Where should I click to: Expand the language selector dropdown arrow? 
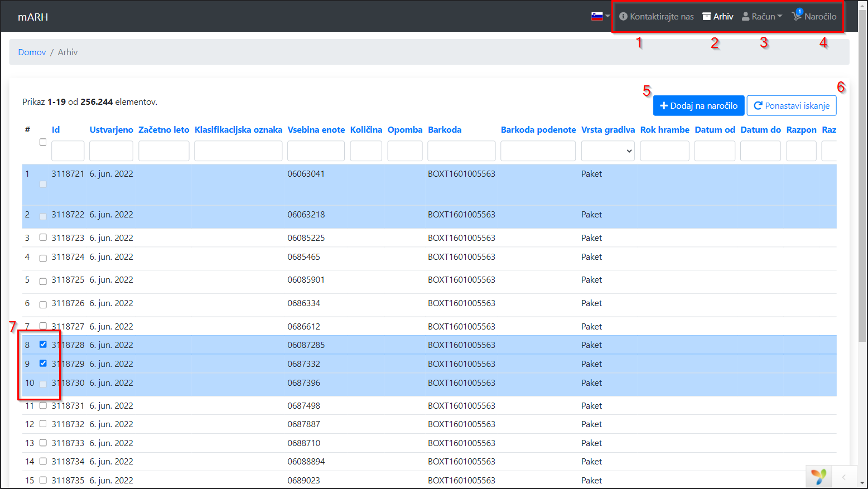(x=607, y=16)
